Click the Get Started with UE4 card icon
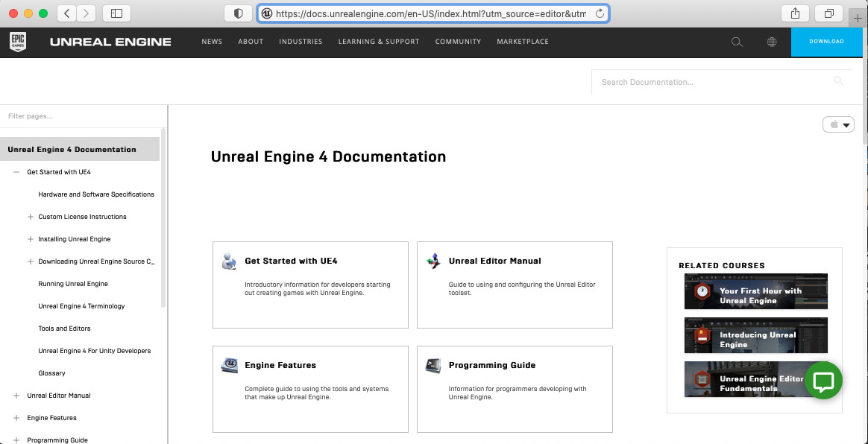This screenshot has width=868, height=444. tap(227, 262)
